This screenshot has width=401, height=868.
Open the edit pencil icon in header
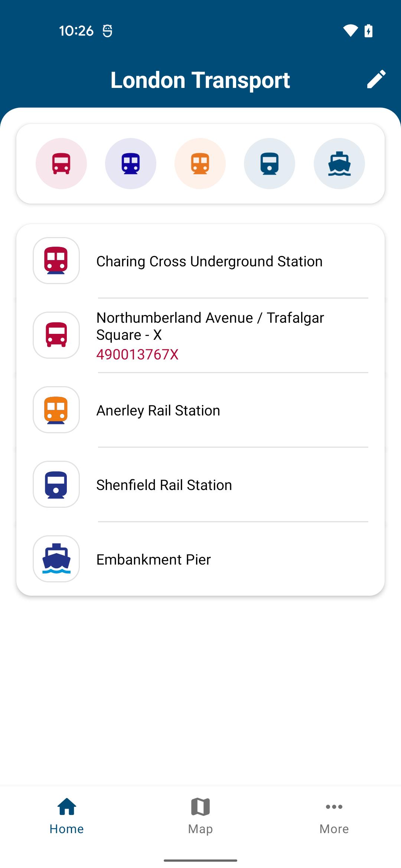pos(376,79)
